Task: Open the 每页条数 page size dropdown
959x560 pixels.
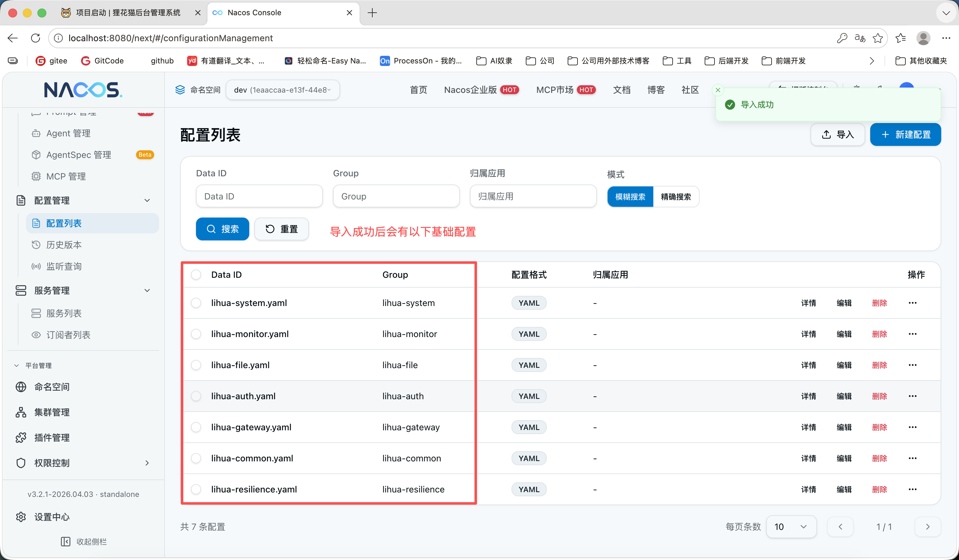Action: pyautogui.click(x=791, y=527)
